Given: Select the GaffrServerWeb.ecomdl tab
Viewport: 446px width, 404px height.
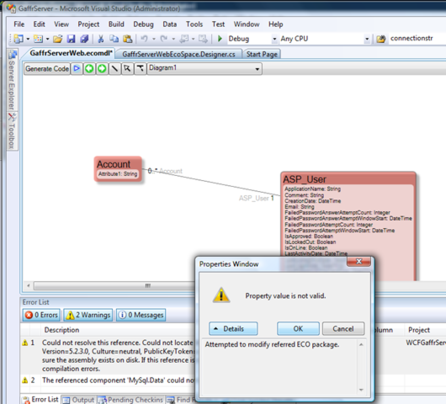Looking at the screenshot, I should 70,53.
